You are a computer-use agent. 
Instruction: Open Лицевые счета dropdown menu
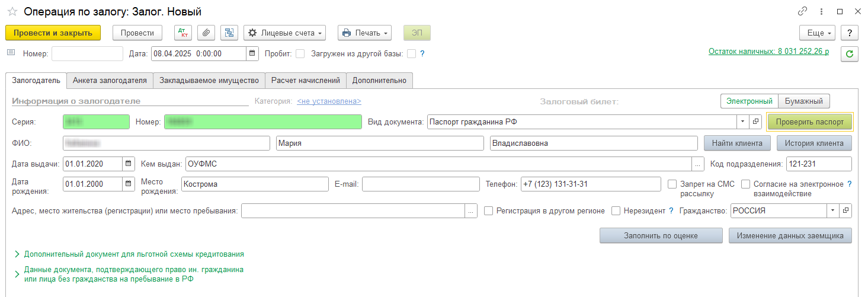pos(285,33)
